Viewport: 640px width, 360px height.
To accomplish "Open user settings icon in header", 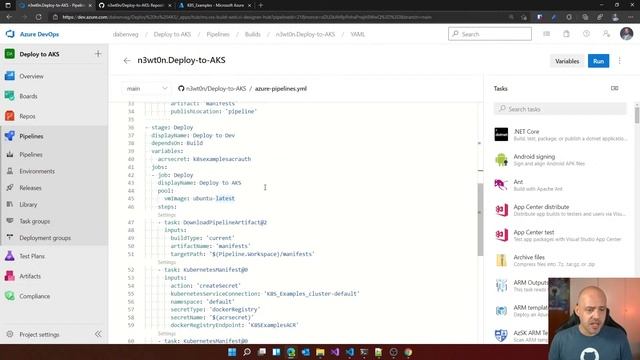I will coord(606,34).
